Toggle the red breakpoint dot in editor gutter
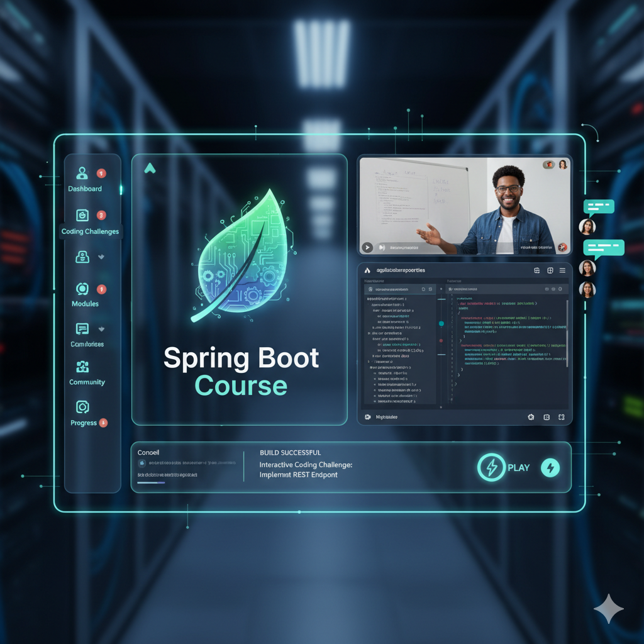644x644 pixels. 441,340
